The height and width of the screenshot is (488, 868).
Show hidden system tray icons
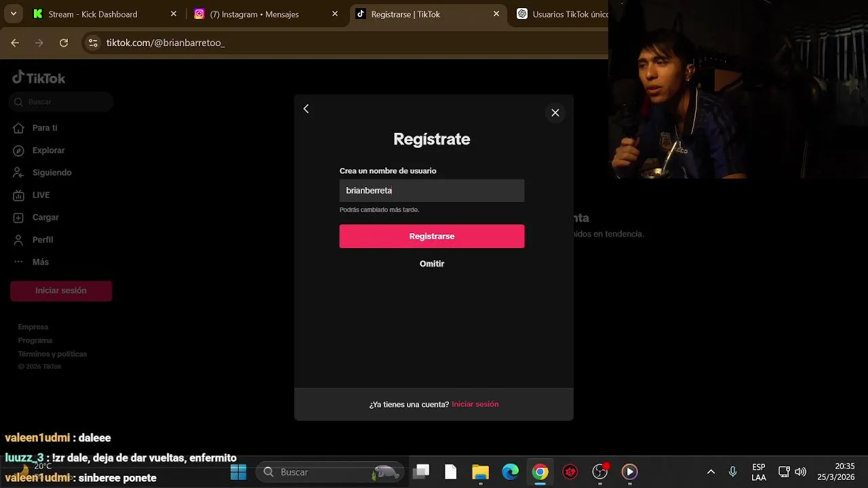point(711,472)
